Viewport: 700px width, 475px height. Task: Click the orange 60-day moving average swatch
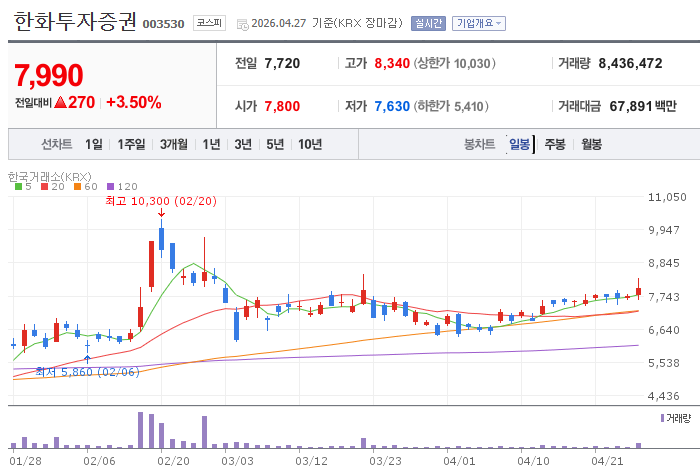77,187
